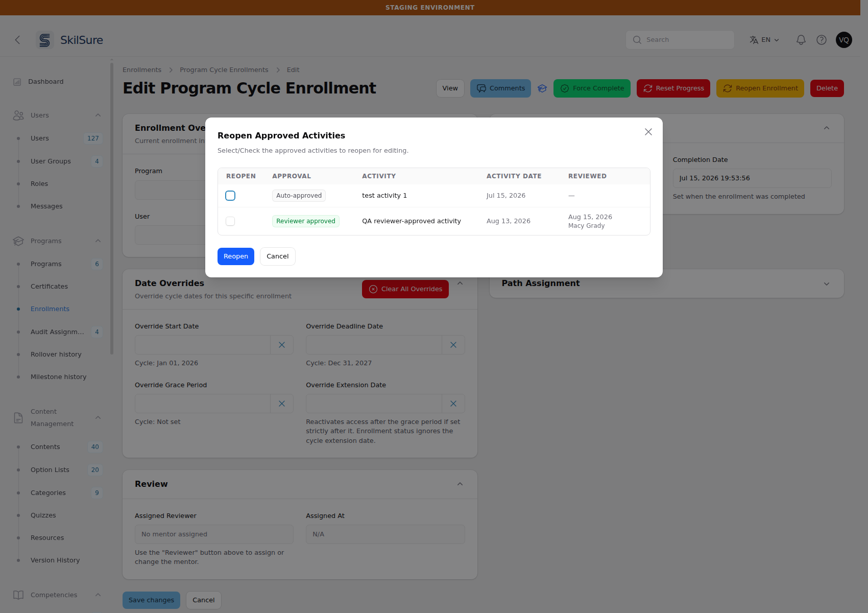Open the help question mark icon
The image size is (868, 613).
(x=822, y=40)
